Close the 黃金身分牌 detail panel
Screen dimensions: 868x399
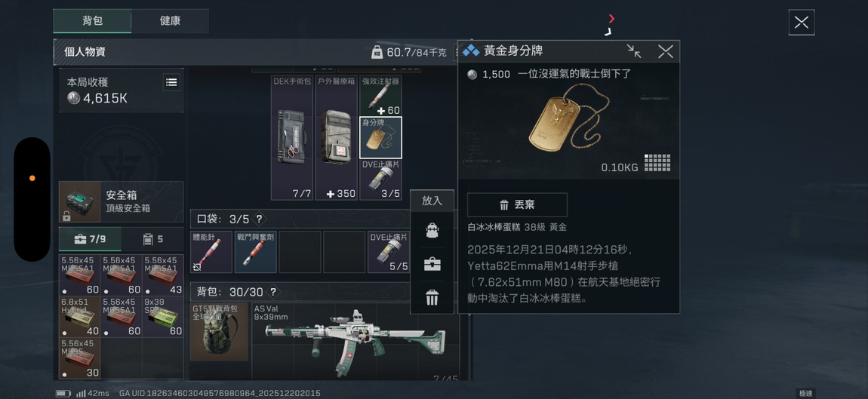(666, 51)
